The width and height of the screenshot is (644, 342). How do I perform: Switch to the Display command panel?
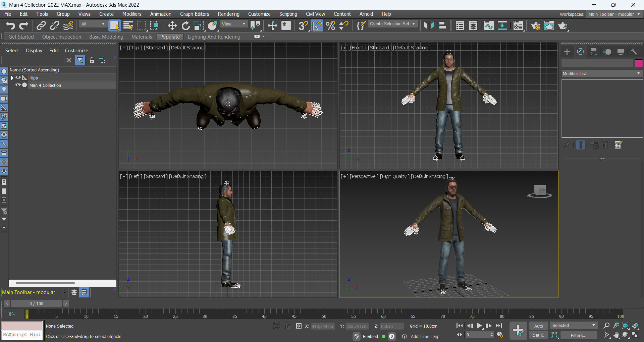[621, 52]
